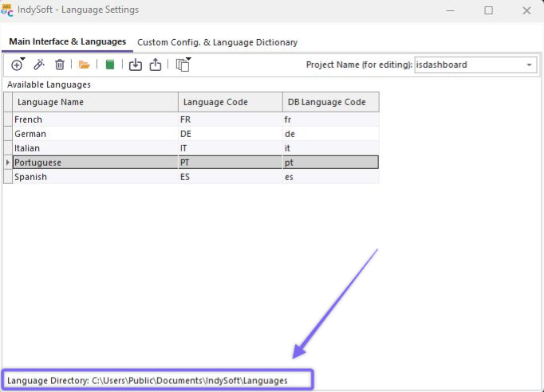This screenshot has height=392, width=544.
Task: Click the Portuguese row indicator arrow
Action: point(8,163)
